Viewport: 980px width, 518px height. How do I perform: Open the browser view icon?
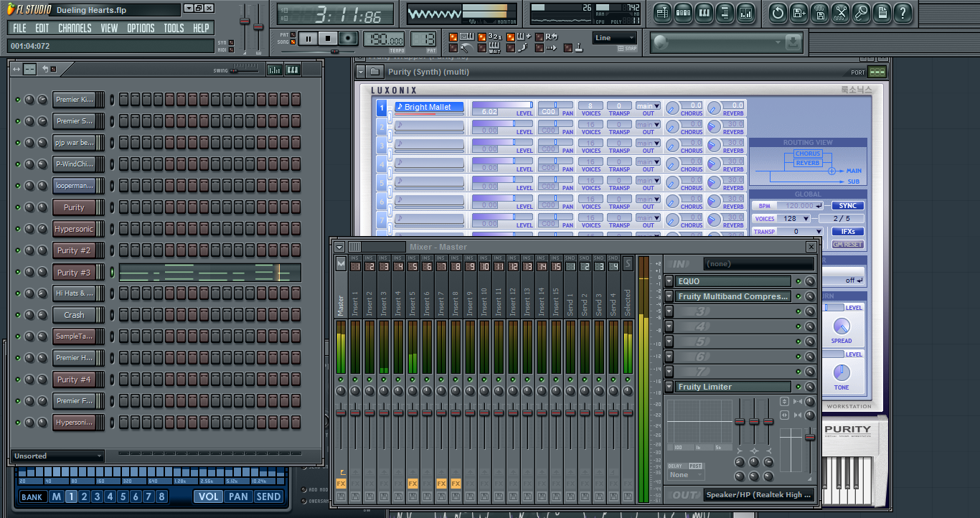point(725,12)
